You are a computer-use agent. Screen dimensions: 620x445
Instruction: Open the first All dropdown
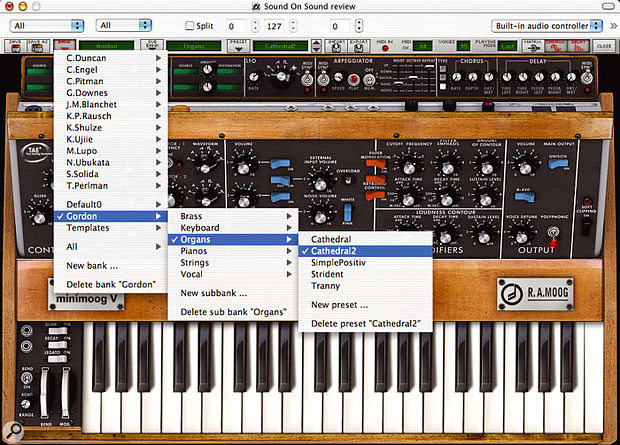coord(47,26)
